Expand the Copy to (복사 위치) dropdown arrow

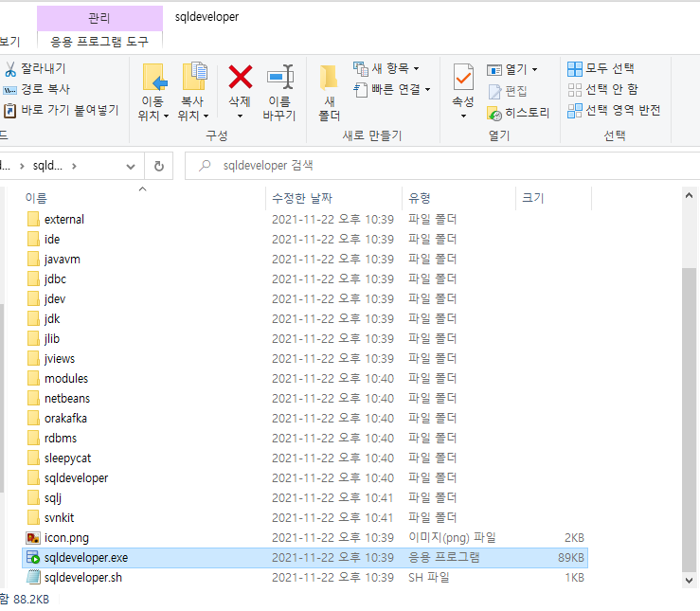(206, 116)
